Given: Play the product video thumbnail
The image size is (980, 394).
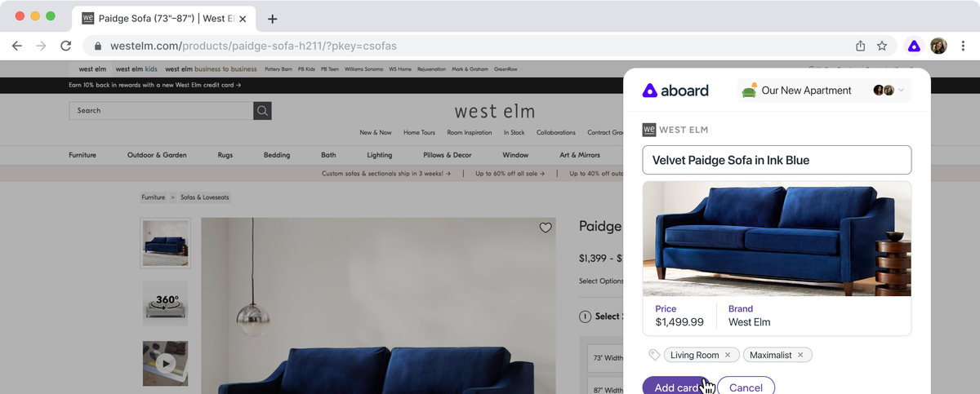Looking at the screenshot, I should coord(166,363).
